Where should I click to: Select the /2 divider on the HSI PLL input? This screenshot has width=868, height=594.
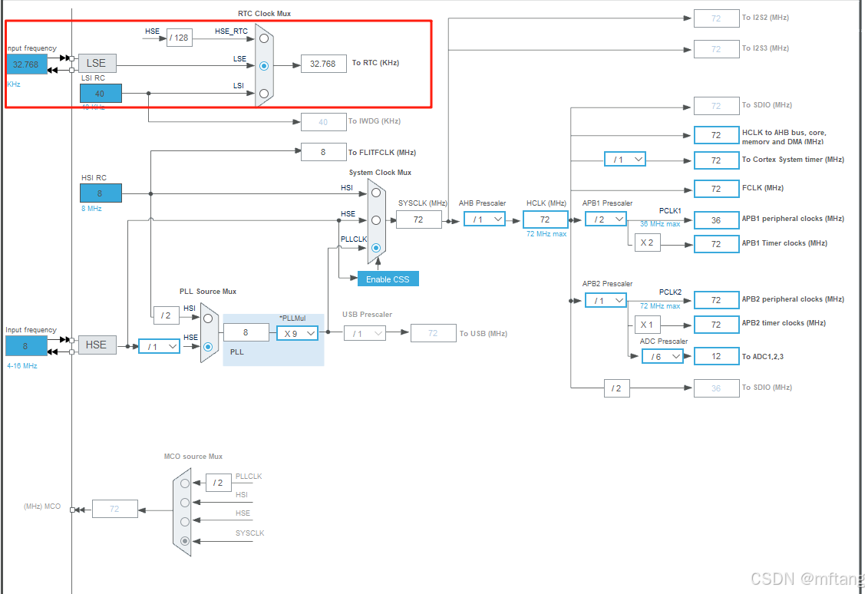(x=167, y=315)
